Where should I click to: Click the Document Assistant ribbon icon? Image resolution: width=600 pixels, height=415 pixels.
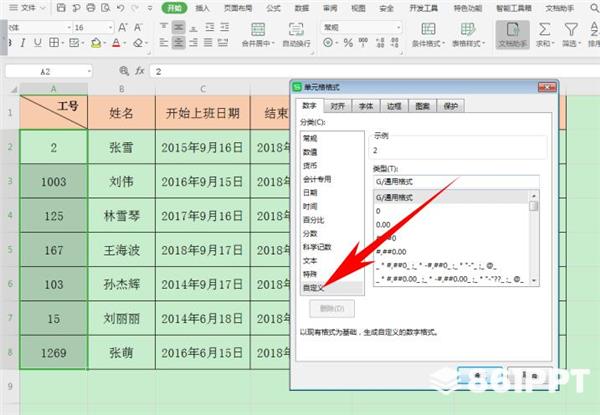pyautogui.click(x=512, y=34)
